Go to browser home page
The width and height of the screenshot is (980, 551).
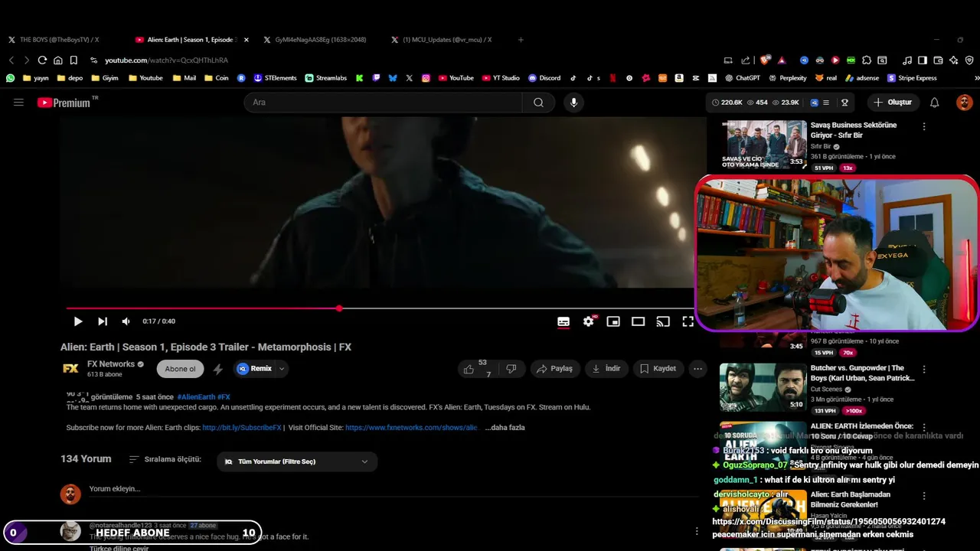tap(58, 60)
